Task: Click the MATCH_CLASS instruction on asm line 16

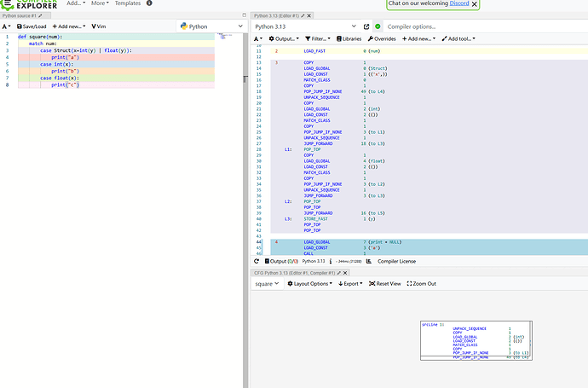Action: [317, 80]
